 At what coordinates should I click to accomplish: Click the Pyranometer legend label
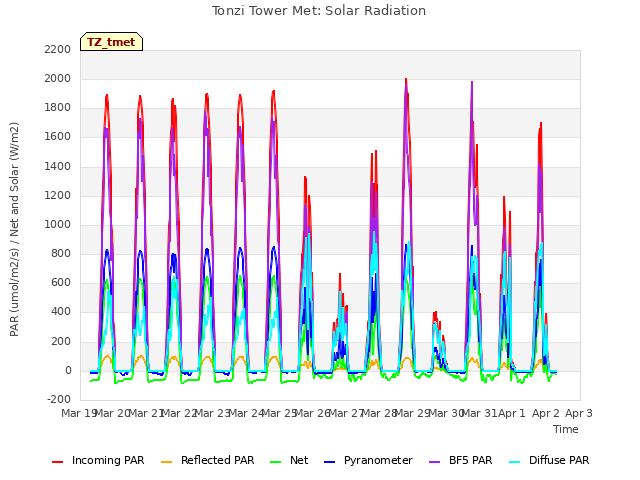[x=378, y=460]
